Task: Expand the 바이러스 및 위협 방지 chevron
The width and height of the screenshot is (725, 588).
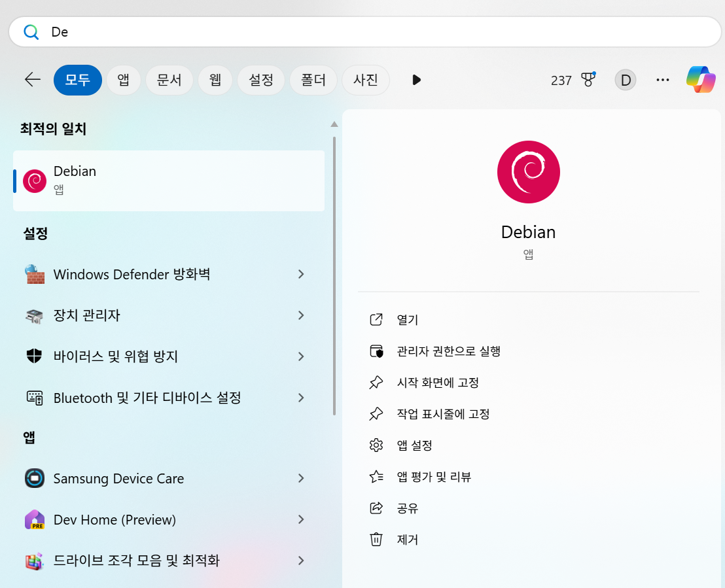Action: 301,356
